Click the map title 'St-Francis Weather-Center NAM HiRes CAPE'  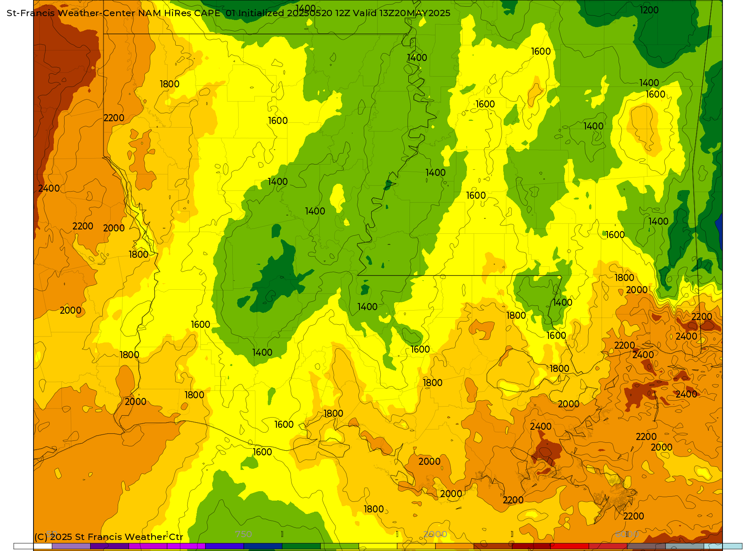(113, 13)
